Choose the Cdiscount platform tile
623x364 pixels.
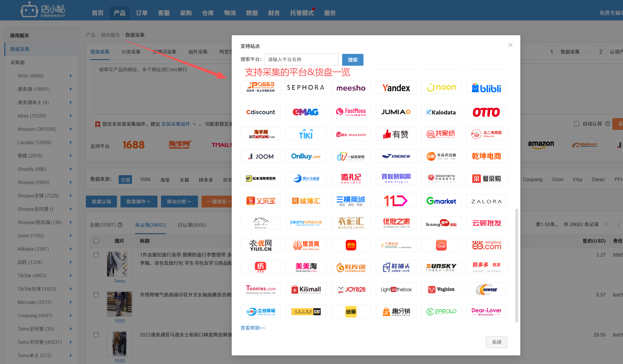pyautogui.click(x=261, y=112)
